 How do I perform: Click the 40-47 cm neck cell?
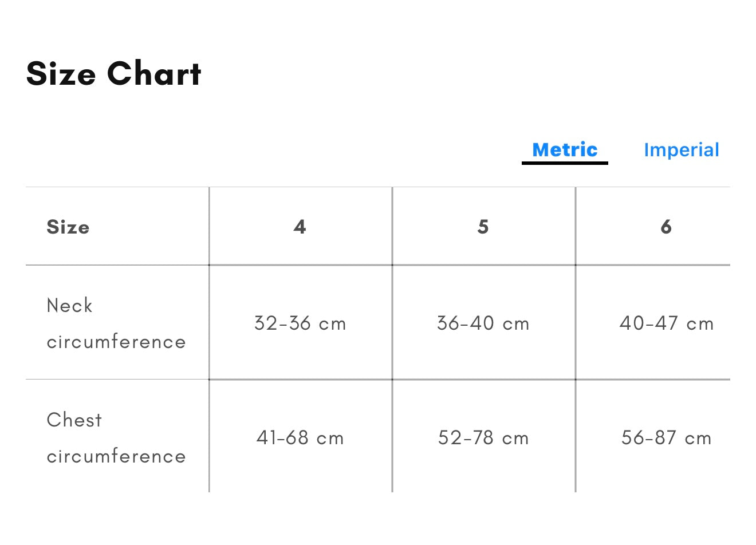point(667,323)
